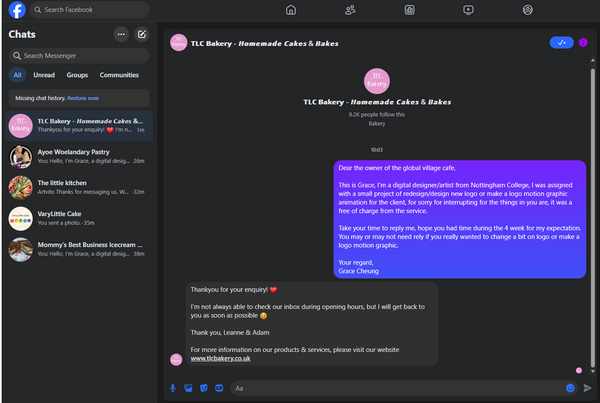Select the Groups filter
600x403 pixels.
[77, 75]
